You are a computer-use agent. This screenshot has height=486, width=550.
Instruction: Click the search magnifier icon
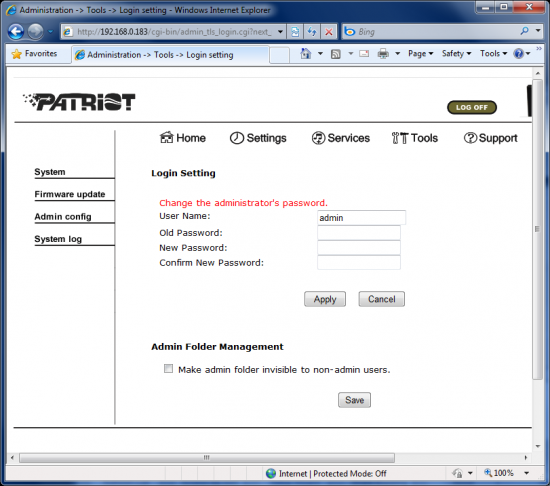pos(525,31)
